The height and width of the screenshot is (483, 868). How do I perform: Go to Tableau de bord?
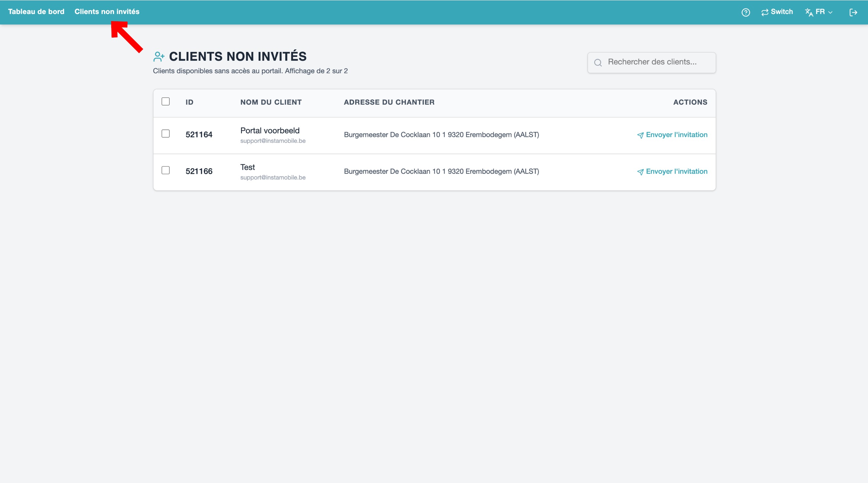[x=36, y=12]
